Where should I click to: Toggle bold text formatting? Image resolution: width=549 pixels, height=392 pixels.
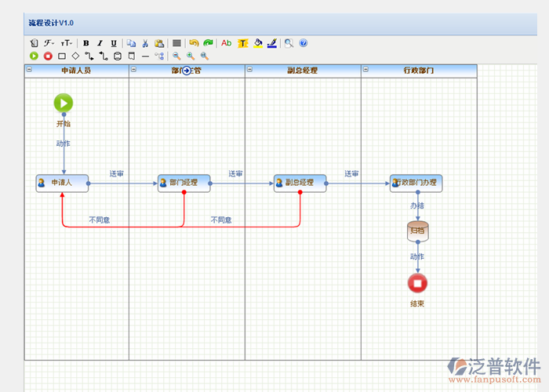(86, 44)
